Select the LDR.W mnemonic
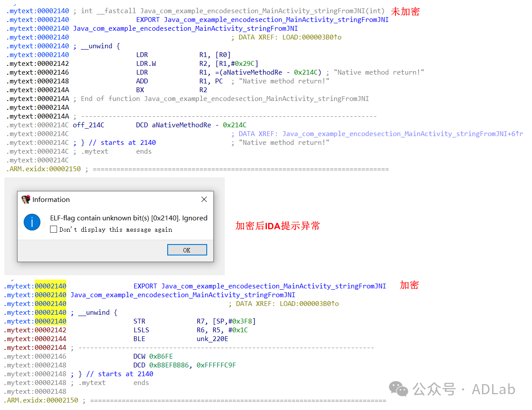 point(146,64)
